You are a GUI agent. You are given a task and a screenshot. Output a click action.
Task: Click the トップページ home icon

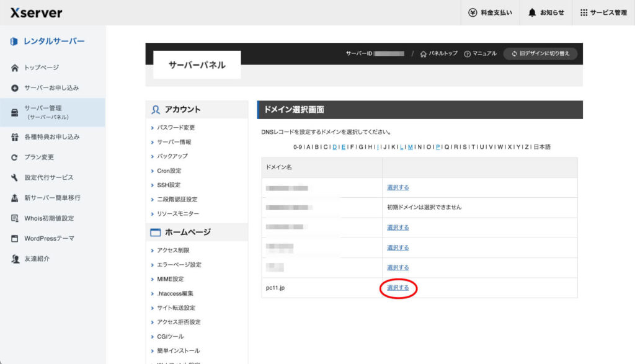click(x=15, y=68)
